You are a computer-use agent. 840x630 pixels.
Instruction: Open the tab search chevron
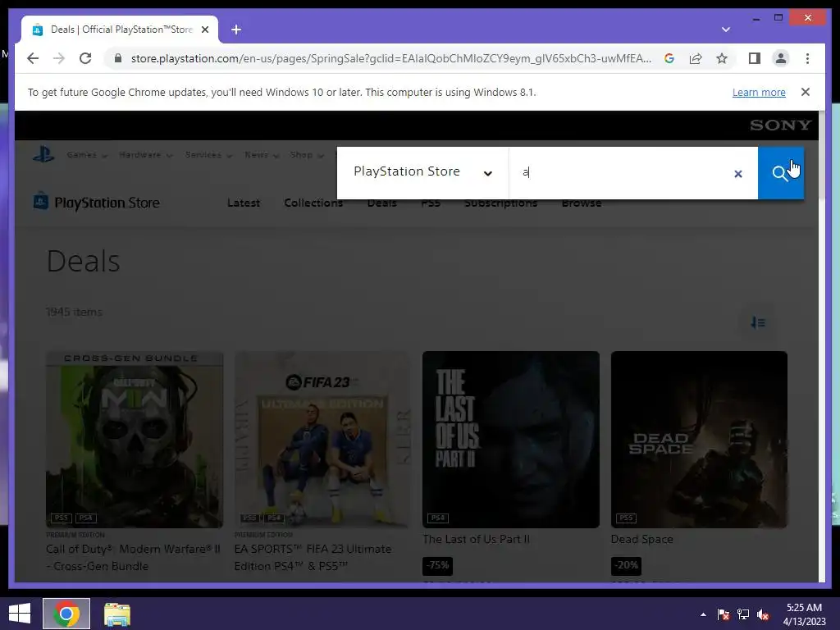pyautogui.click(x=726, y=30)
